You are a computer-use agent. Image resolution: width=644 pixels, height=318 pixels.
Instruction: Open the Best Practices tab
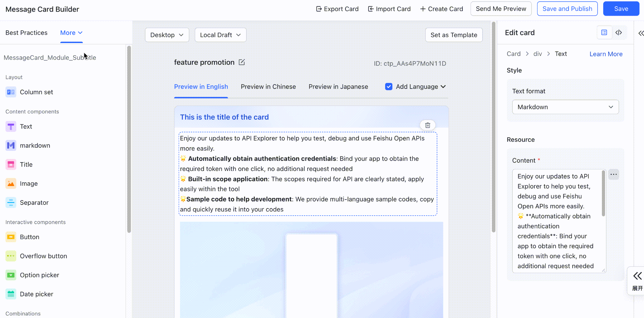[x=26, y=33]
